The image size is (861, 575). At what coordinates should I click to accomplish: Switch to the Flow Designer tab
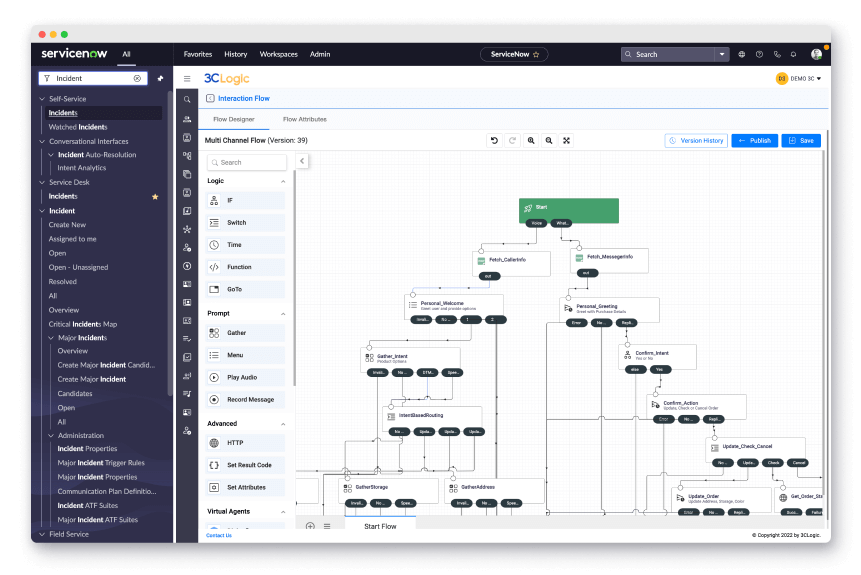234,119
